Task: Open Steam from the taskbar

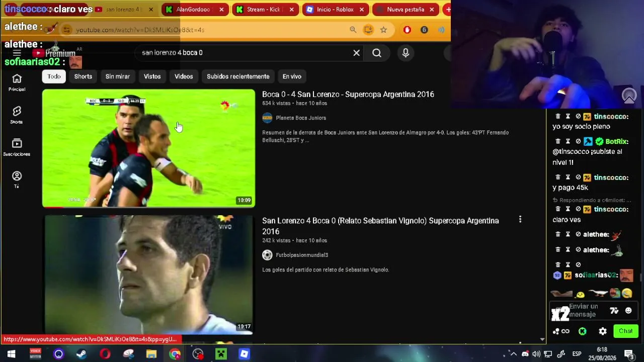Action: [82, 354]
